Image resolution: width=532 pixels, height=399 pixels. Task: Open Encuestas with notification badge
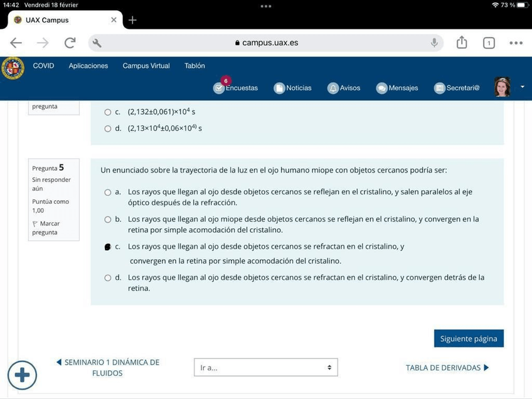point(235,88)
